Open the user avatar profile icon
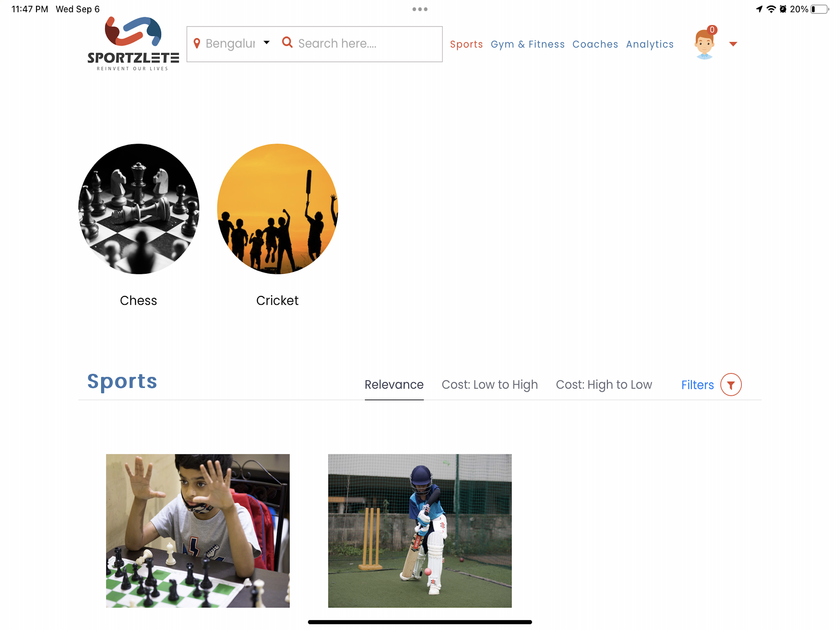The image size is (840, 630). [704, 45]
